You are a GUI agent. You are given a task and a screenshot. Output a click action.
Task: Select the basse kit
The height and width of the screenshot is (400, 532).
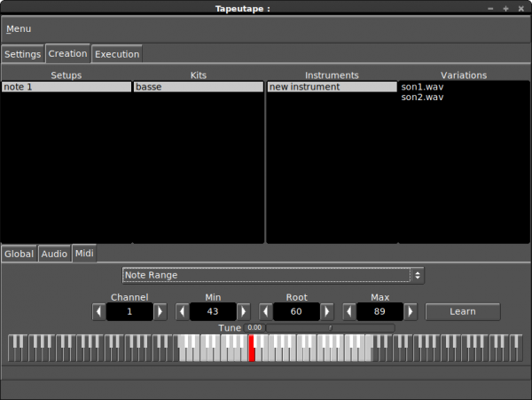click(x=199, y=87)
